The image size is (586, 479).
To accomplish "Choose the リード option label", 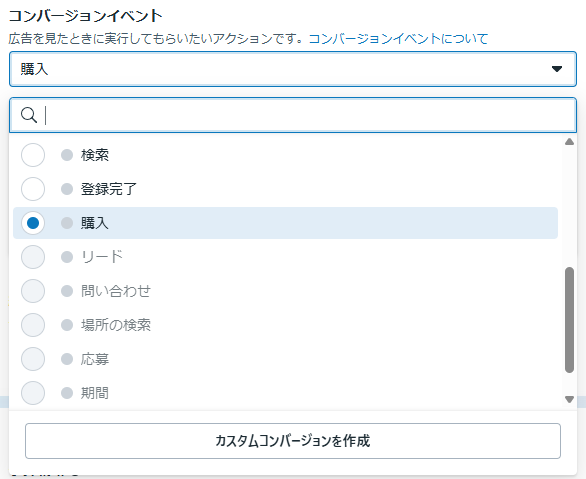I will [x=102, y=257].
